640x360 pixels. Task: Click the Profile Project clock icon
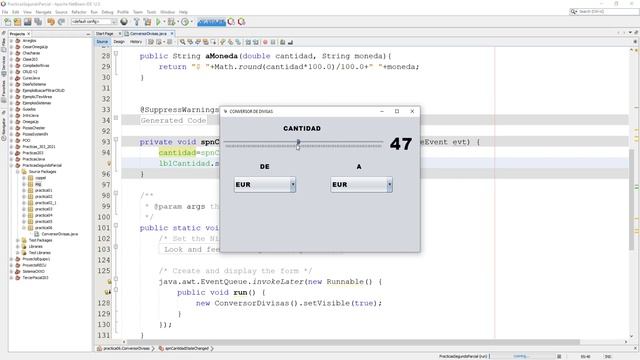[185, 22]
